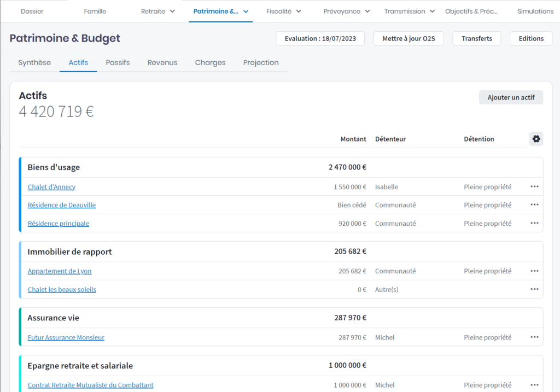Switch to the Passifs tab

coord(118,62)
